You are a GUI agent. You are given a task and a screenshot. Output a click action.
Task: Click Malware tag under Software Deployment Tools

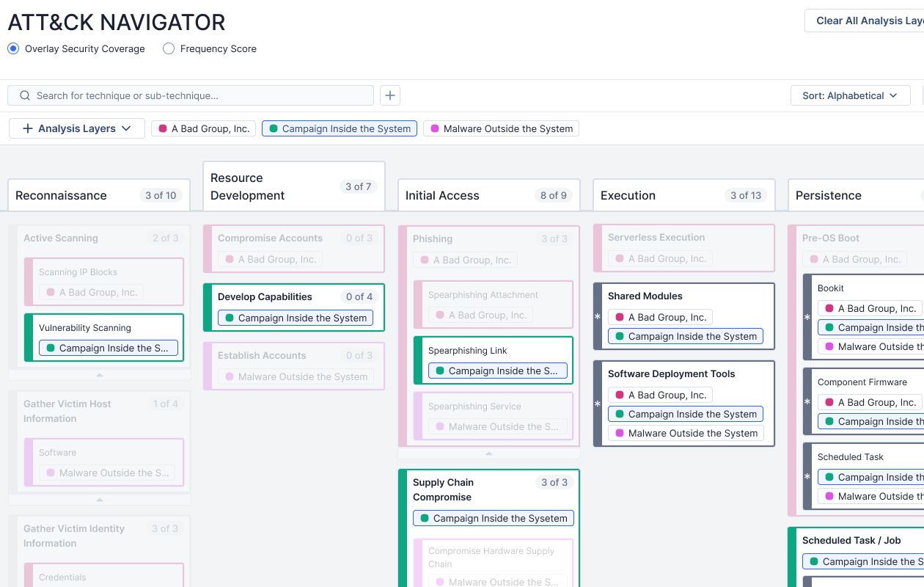click(686, 433)
